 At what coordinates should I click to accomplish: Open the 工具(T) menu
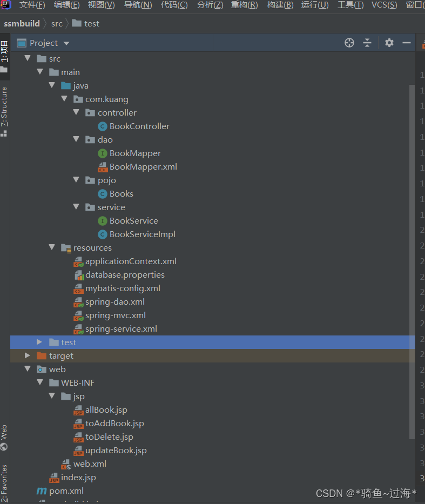[350, 5]
